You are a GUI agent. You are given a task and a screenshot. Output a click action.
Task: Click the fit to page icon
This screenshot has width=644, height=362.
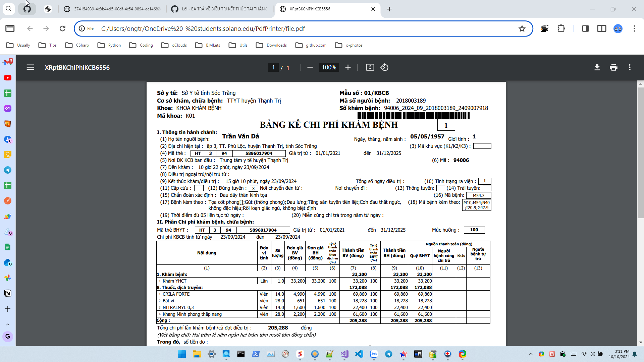tap(370, 67)
